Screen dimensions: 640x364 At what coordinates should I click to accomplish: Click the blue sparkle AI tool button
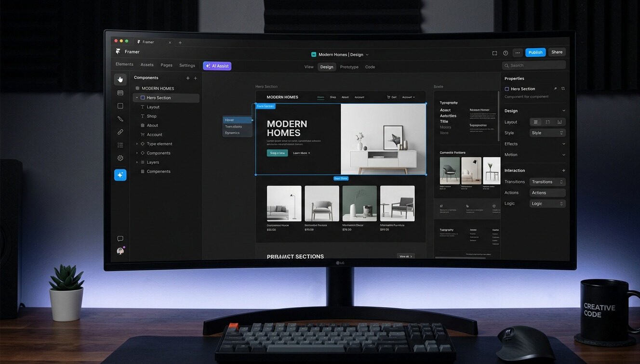pyautogui.click(x=120, y=175)
